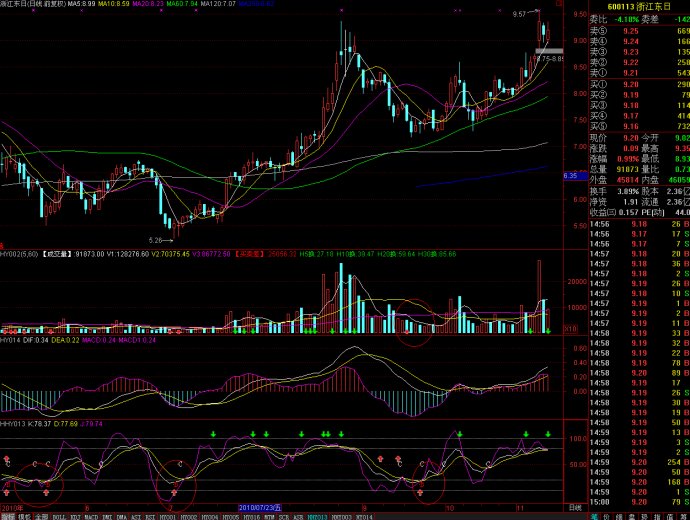Select the 笔 tab below trade list
Viewport: 690px width, 520px height.
(594, 516)
